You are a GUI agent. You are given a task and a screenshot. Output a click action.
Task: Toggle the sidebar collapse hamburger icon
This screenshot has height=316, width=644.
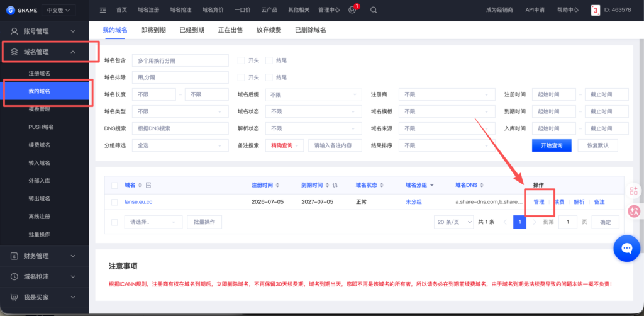coord(103,10)
